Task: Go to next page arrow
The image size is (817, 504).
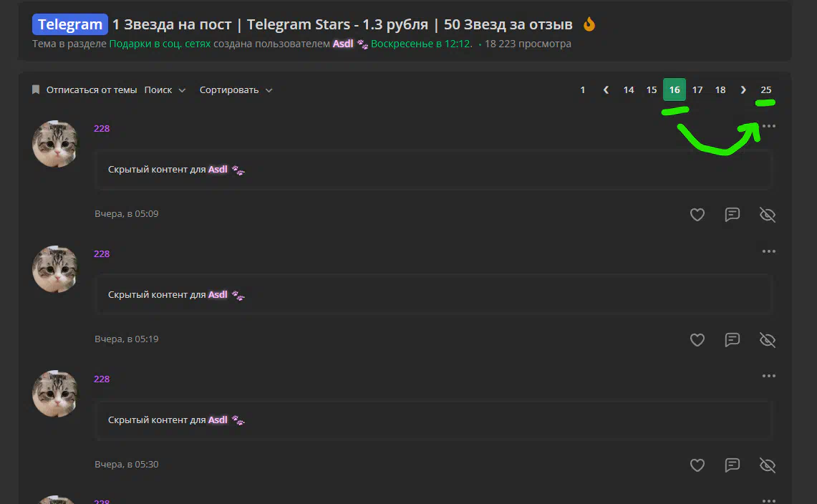Action: click(743, 89)
